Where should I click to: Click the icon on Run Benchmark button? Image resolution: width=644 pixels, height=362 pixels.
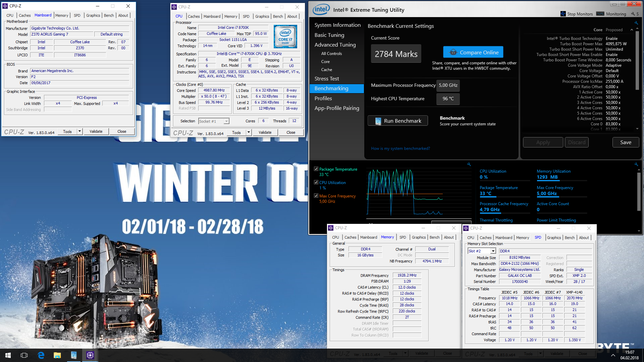378,121
